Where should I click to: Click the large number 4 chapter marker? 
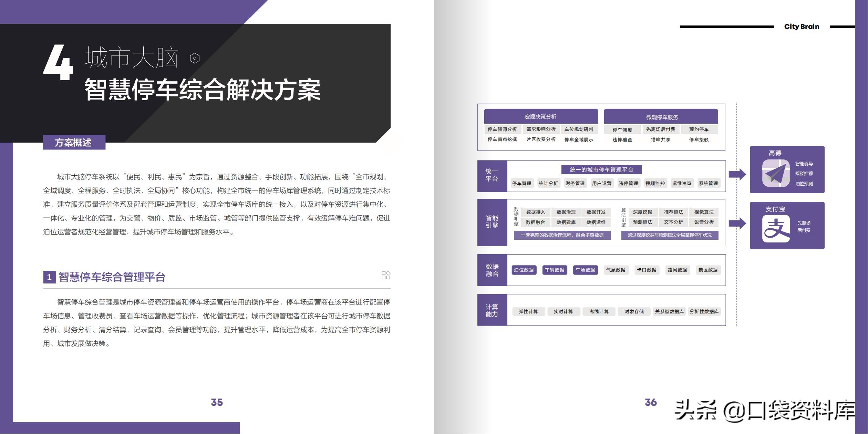click(58, 63)
